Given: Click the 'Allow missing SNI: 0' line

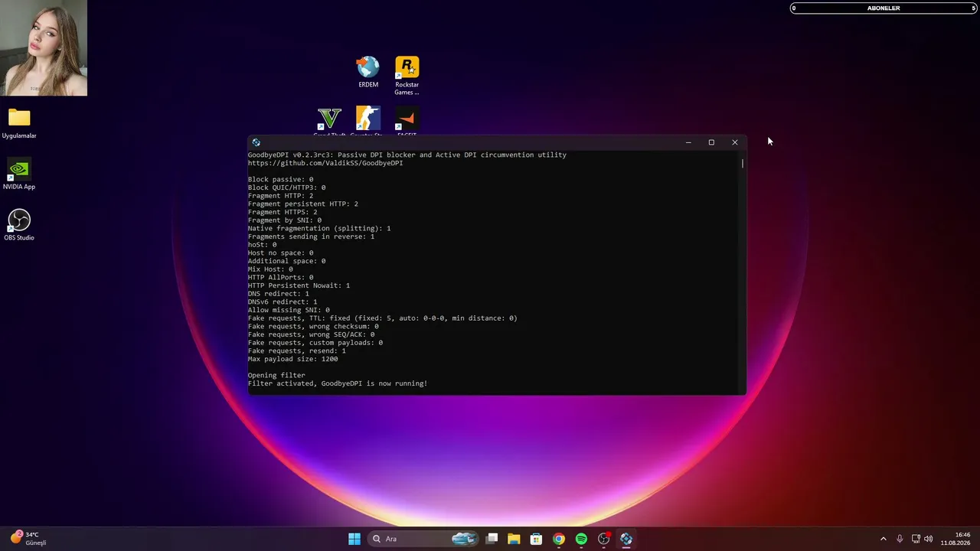Looking at the screenshot, I should [x=289, y=310].
